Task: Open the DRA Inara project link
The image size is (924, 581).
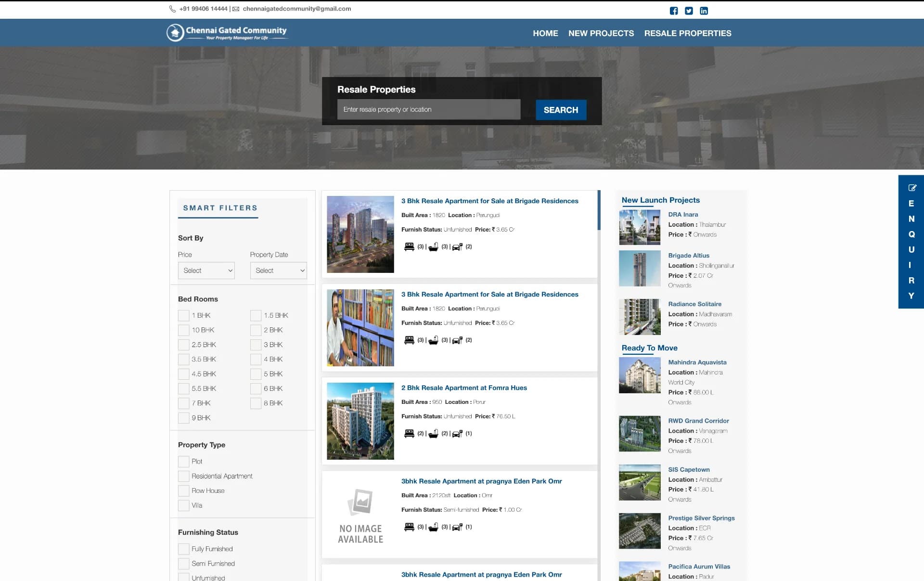Action: coord(683,215)
